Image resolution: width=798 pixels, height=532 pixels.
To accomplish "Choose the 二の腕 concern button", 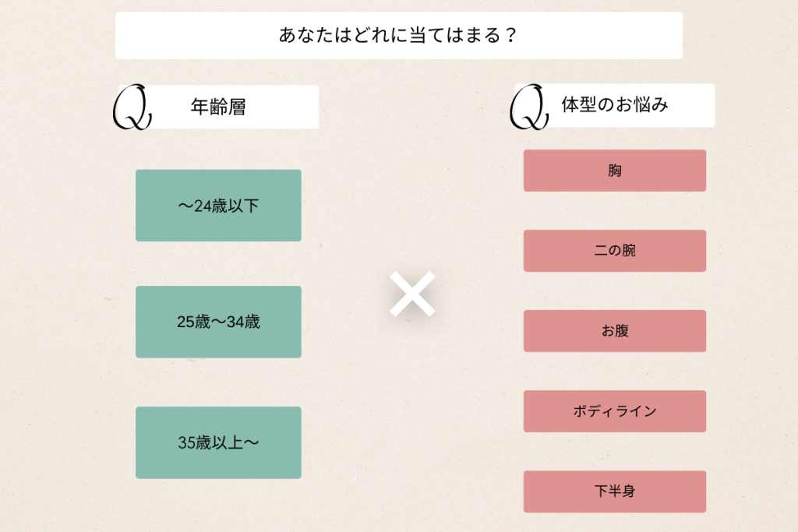I will pyautogui.click(x=614, y=251).
